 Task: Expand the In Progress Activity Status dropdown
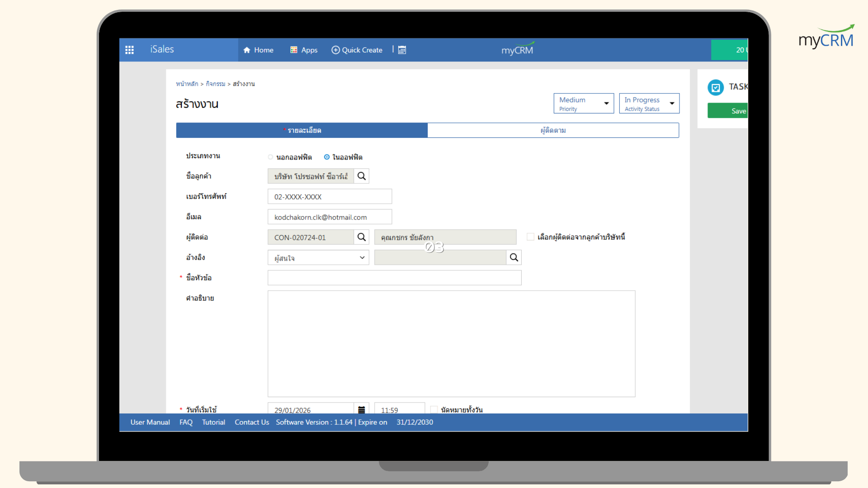point(649,103)
